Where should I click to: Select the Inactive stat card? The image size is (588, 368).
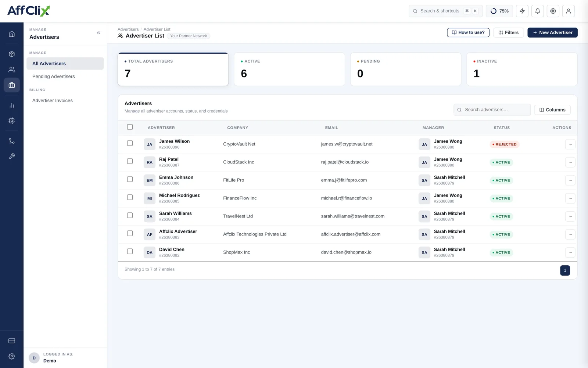tap(522, 69)
